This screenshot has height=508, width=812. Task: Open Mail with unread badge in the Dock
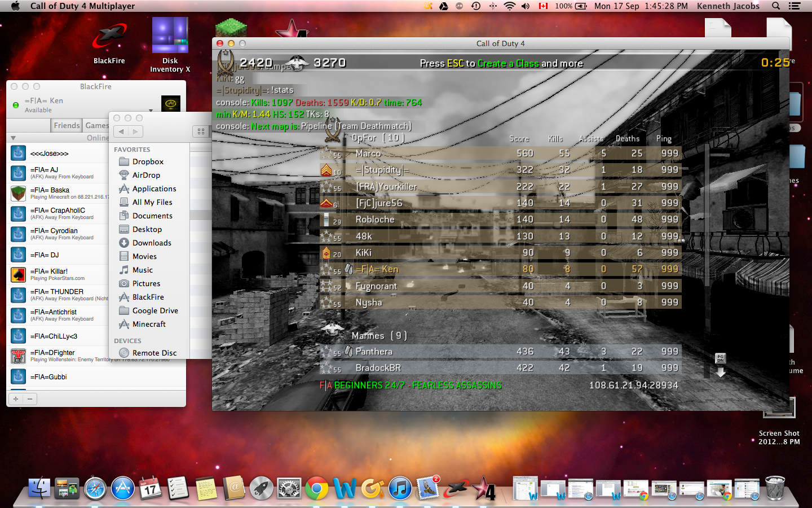coord(429,487)
